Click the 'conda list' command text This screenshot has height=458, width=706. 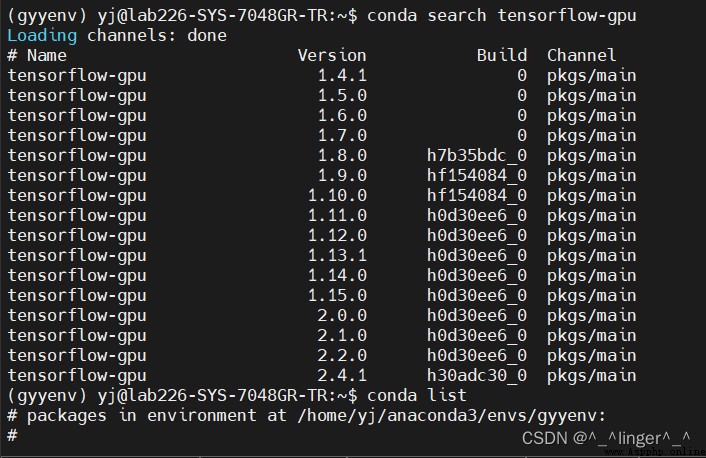(x=416, y=395)
